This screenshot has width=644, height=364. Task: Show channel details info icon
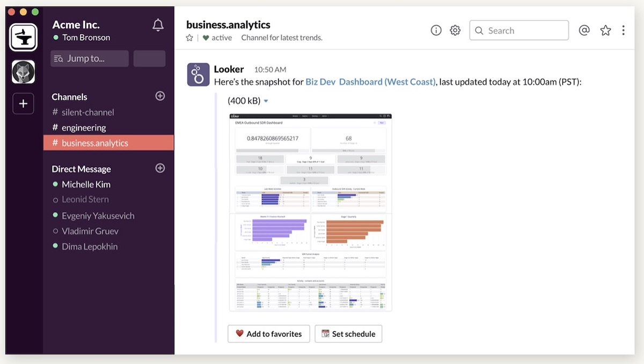point(436,31)
